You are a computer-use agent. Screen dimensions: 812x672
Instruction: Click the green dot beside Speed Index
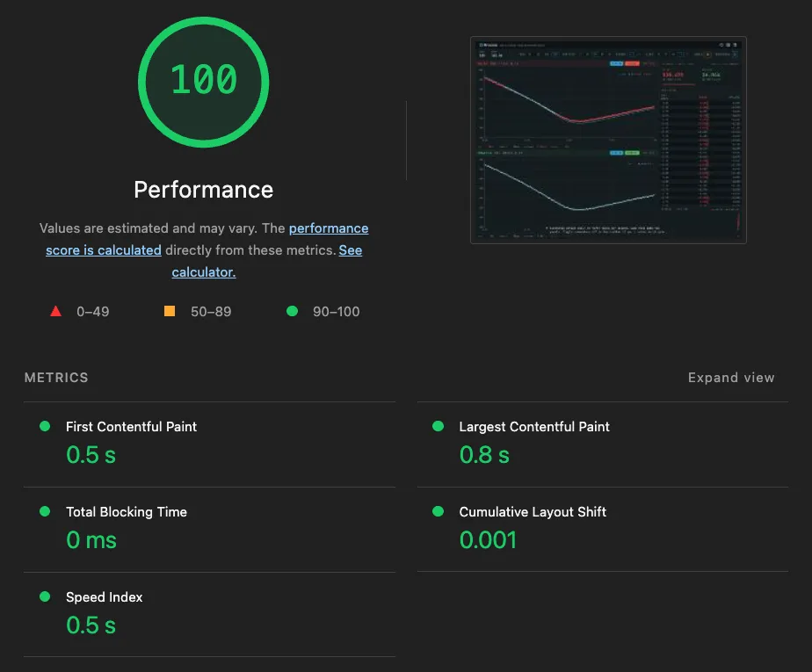click(x=45, y=596)
